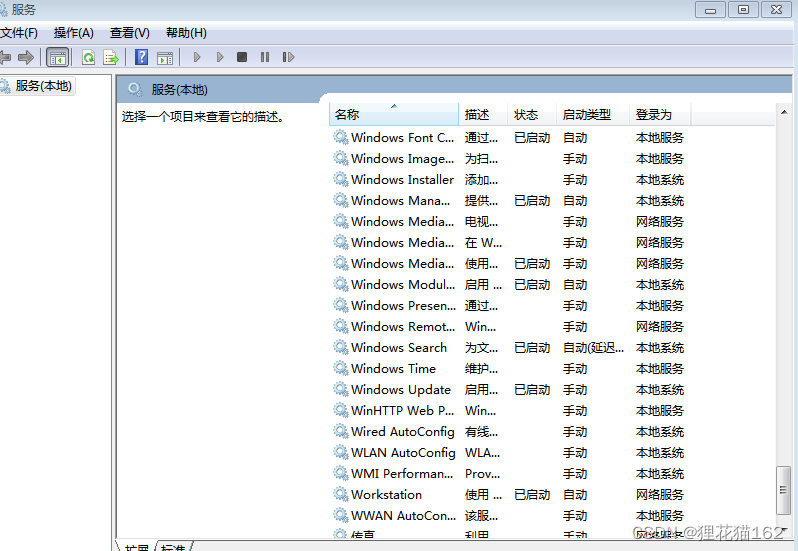Toggle the show/hide console tree toolbar icon
Viewport: 798px width, 551px height.
point(58,57)
